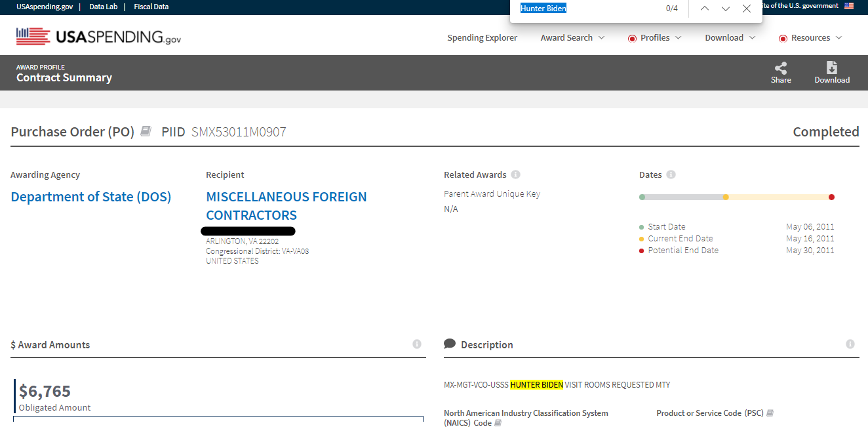Expand the Profiles dropdown menu
The image size is (868, 427).
[x=654, y=37]
